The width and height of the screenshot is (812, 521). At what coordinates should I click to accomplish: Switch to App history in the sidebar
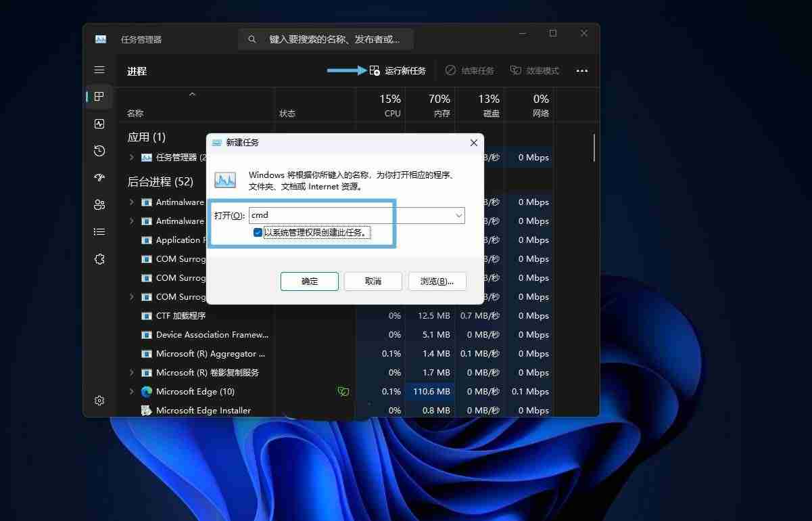click(x=99, y=151)
